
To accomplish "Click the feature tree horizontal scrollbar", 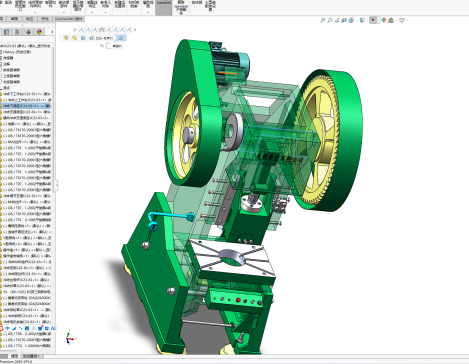I will (8, 351).
